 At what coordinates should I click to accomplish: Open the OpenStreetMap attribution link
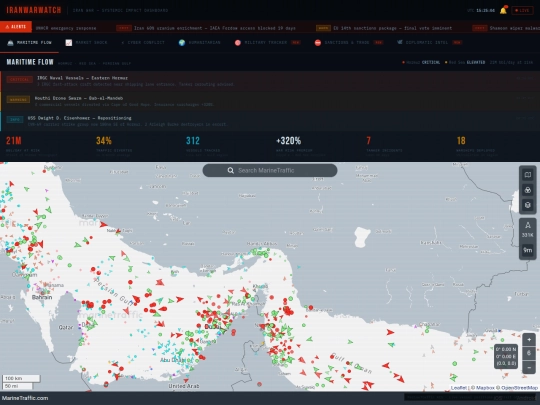pos(519,388)
